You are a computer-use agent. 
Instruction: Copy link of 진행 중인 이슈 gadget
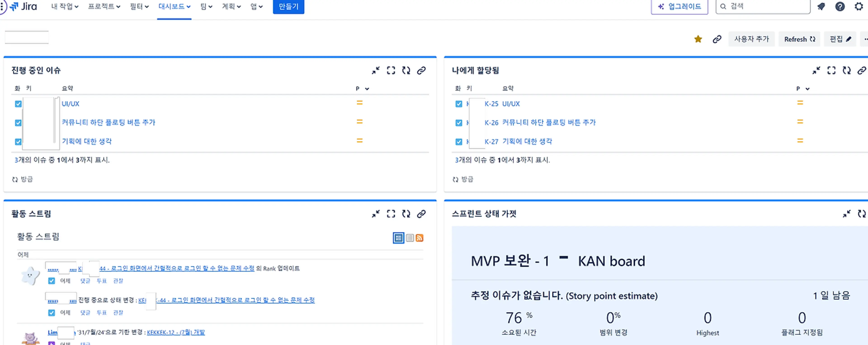[x=421, y=70]
